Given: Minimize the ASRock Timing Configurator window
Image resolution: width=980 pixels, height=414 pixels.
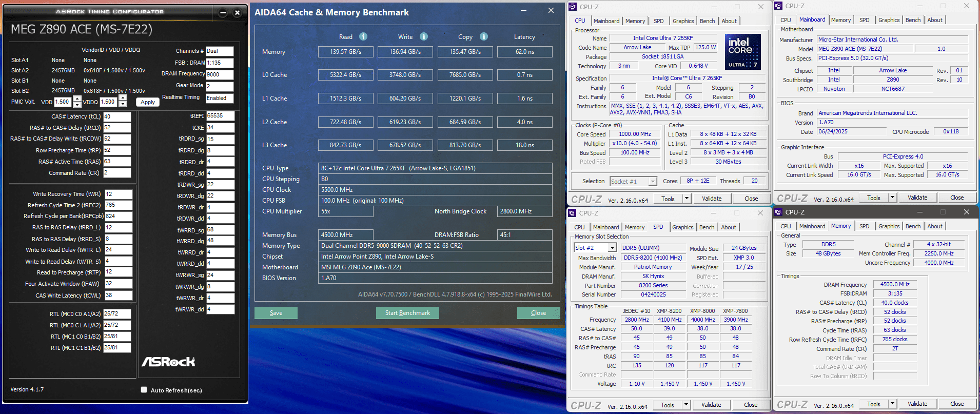Looking at the screenshot, I should tap(223, 13).
